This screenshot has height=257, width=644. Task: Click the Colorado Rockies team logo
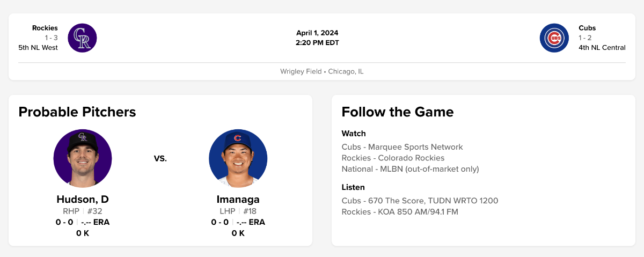(x=82, y=38)
